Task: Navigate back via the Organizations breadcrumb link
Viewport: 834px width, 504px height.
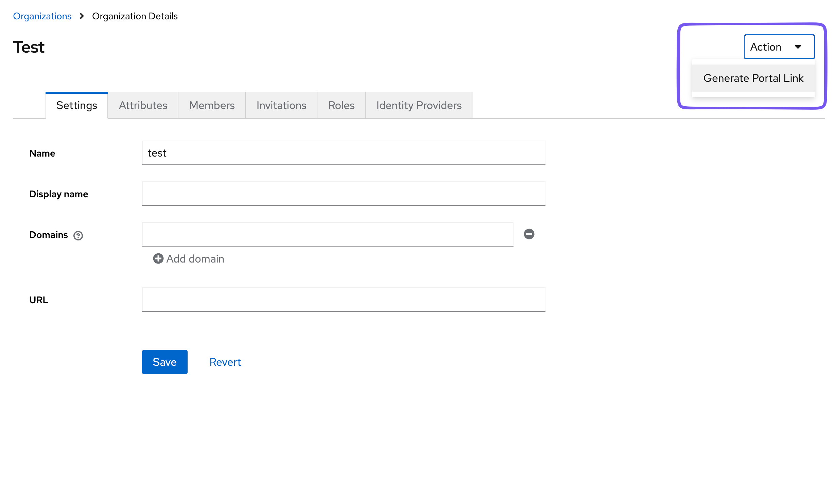Action: (x=42, y=16)
